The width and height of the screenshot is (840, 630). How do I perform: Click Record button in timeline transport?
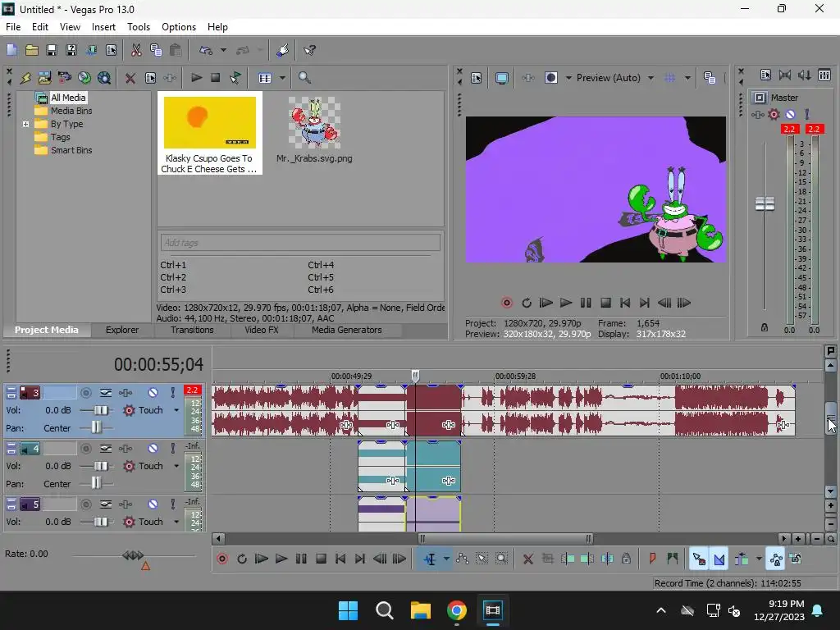pyautogui.click(x=222, y=559)
